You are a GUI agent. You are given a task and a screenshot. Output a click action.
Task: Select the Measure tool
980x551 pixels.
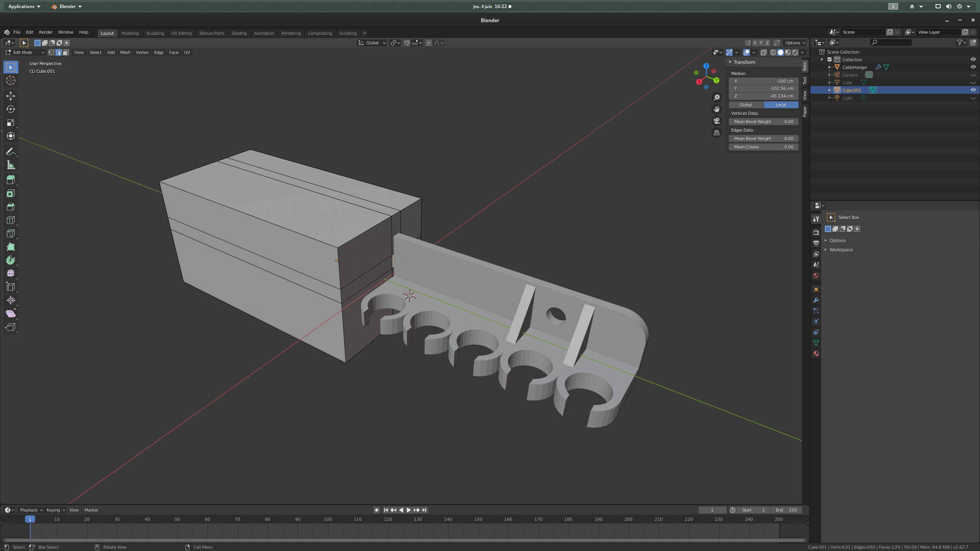click(x=11, y=165)
